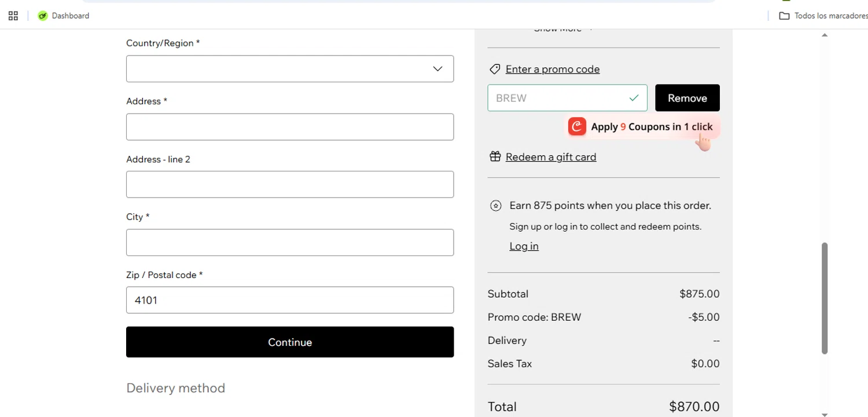Click the promo code tag icon

[495, 69]
